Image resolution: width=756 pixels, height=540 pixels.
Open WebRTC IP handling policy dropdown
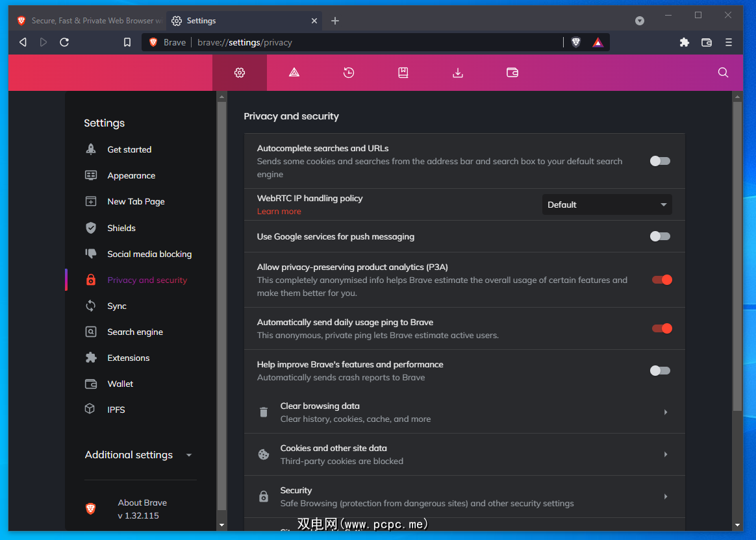(607, 204)
